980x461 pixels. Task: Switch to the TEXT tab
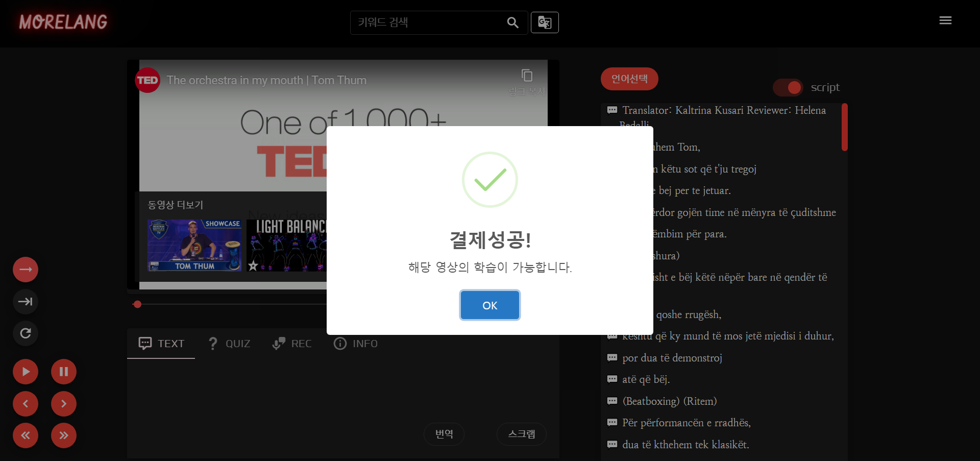tap(161, 344)
